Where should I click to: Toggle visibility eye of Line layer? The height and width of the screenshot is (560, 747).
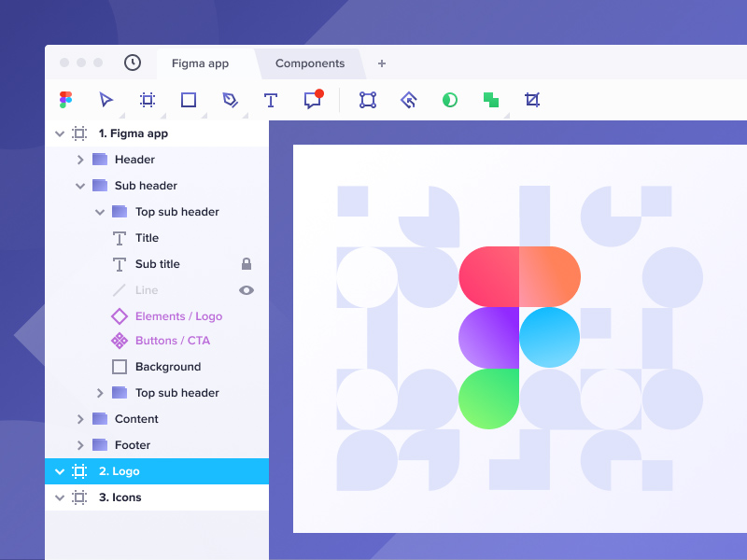(247, 290)
